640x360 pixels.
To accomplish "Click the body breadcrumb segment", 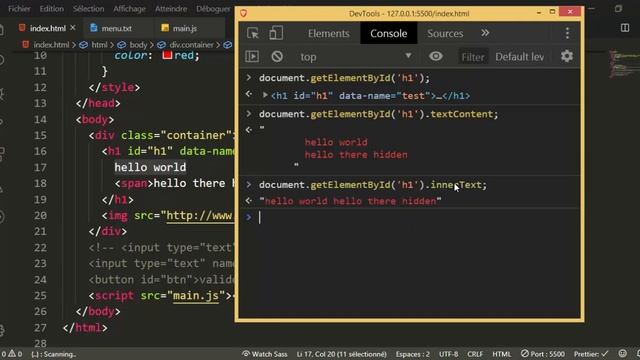I will click(138, 44).
